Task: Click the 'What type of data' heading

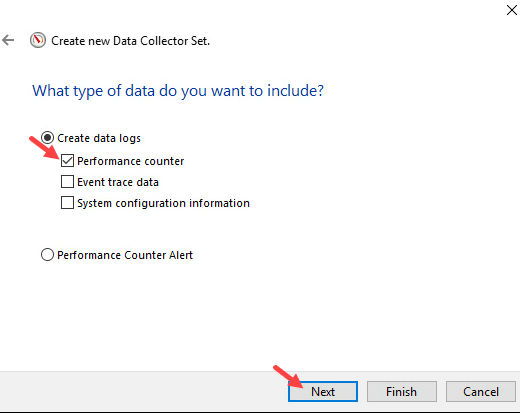Action: 178,91
